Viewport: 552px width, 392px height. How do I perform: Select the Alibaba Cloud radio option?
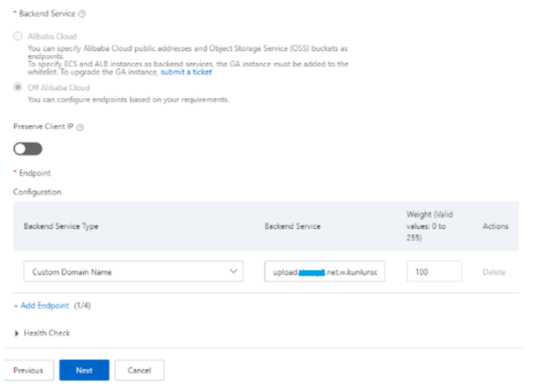pos(18,37)
